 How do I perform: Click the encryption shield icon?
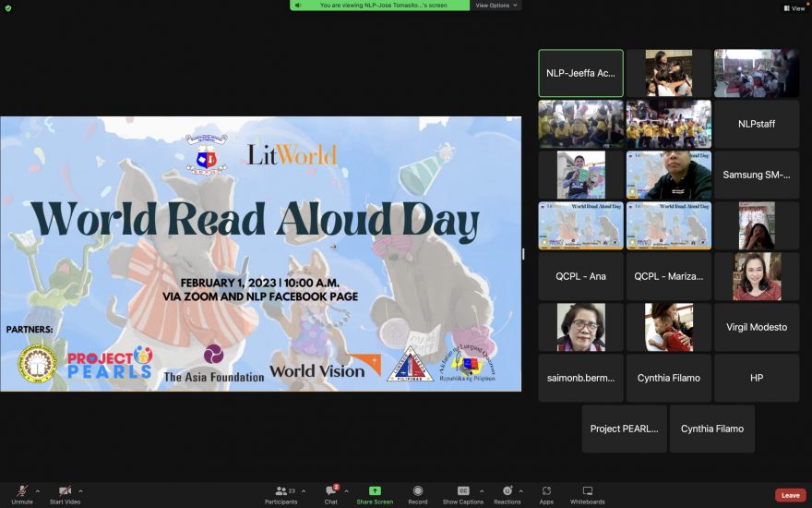8,8
